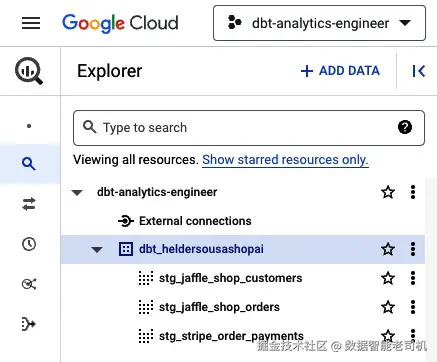Screen dimensions: 437x362
Task: Click table icon of stg_jaffle_shop_orders
Action: click(x=146, y=307)
